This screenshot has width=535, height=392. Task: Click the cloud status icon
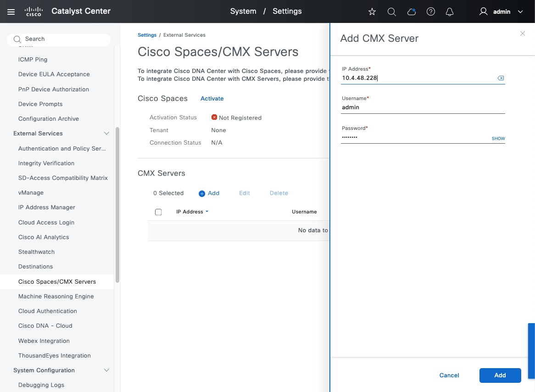411,12
